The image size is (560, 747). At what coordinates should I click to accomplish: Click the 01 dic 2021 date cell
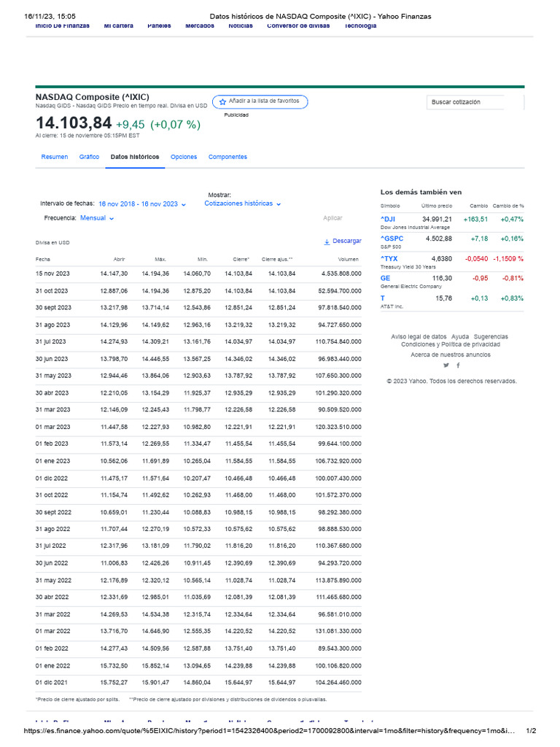52,683
